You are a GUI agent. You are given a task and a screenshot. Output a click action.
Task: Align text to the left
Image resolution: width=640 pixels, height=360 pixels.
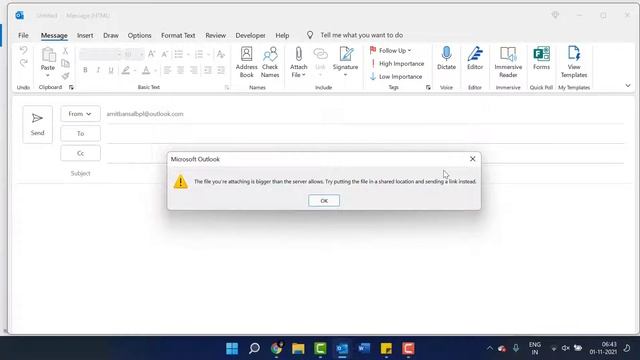pyautogui.click(x=167, y=70)
